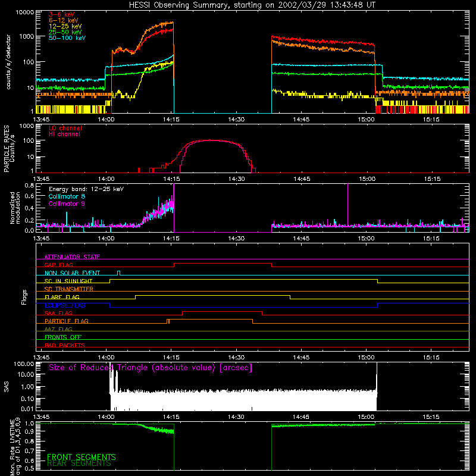Click the vertical 'Flags' axis title
The height and width of the screenshot is (476, 476).
click(24, 297)
